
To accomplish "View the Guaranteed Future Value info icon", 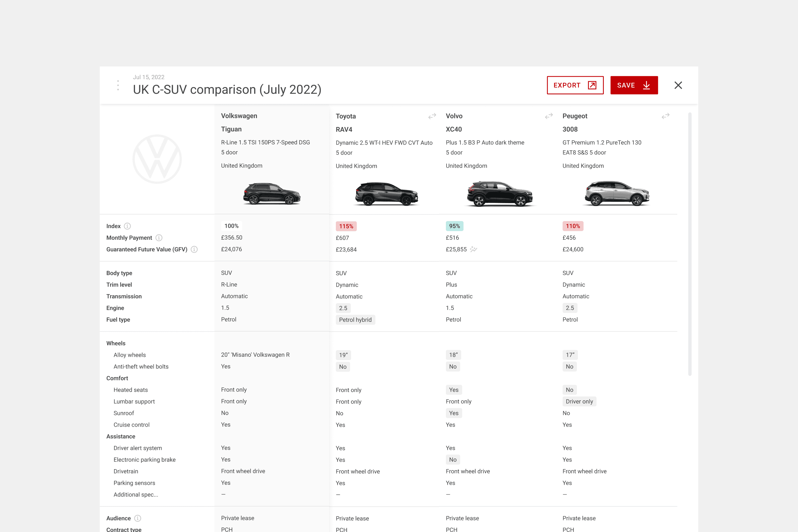I will pyautogui.click(x=194, y=249).
